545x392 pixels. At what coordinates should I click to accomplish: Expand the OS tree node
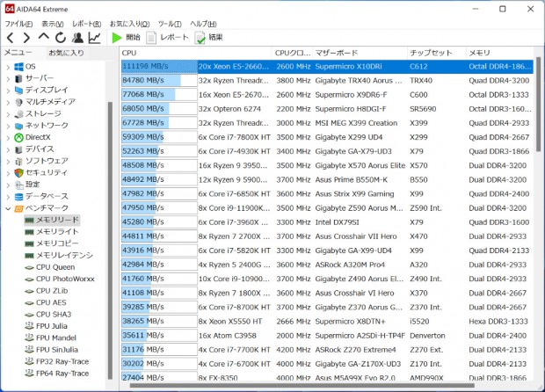coord(6,67)
